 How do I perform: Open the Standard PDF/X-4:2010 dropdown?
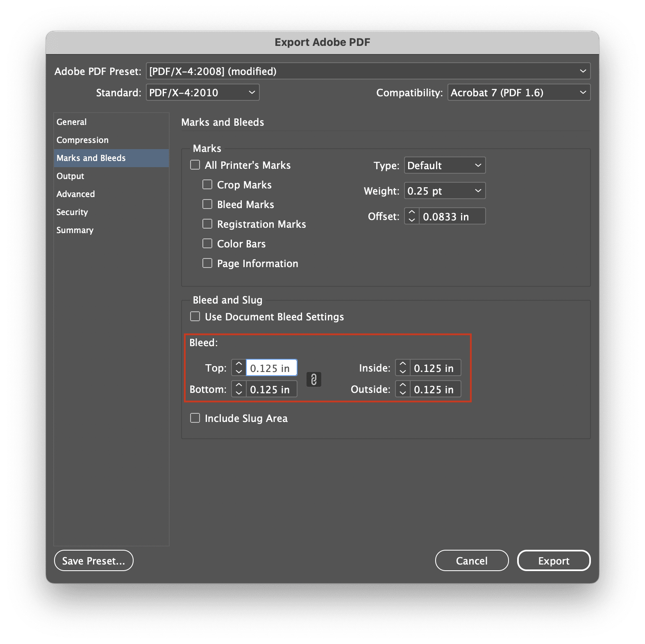(x=202, y=92)
